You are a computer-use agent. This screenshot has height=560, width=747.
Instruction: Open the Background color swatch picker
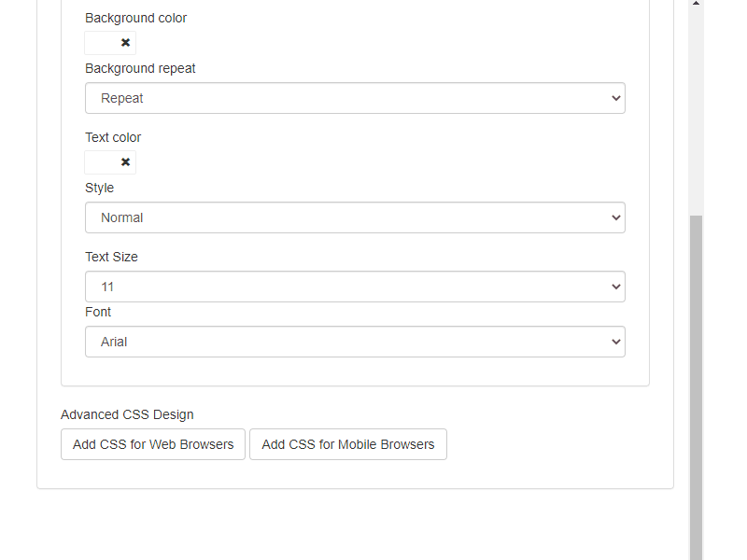[x=101, y=43]
